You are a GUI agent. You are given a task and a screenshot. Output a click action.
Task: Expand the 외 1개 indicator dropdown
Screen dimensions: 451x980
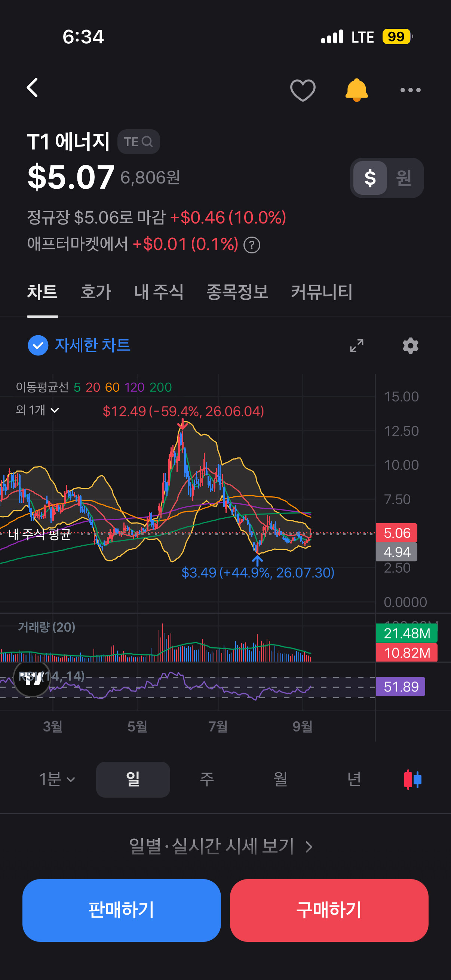click(x=38, y=410)
